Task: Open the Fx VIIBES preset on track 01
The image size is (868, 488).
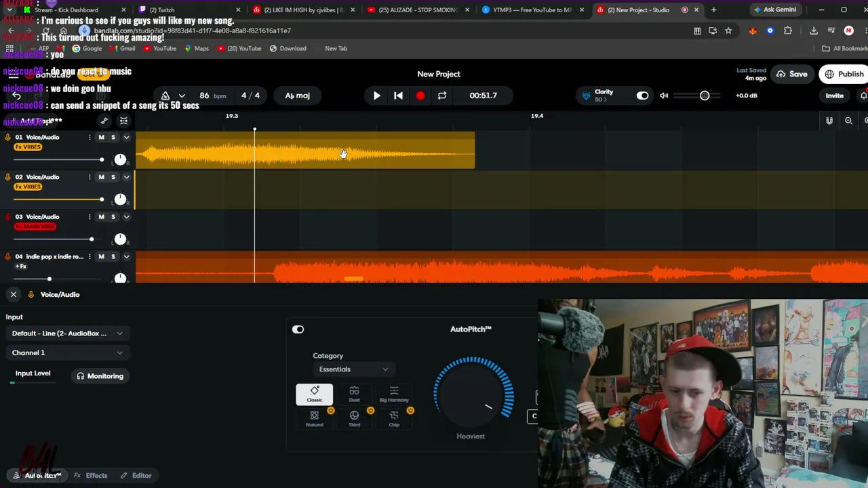Action: coord(28,147)
